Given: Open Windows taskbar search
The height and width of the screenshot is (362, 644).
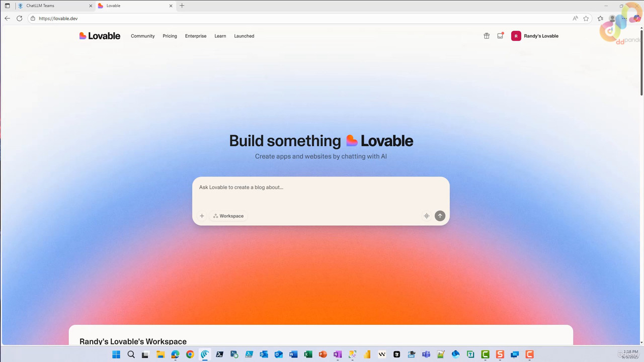Looking at the screenshot, I should (131, 354).
